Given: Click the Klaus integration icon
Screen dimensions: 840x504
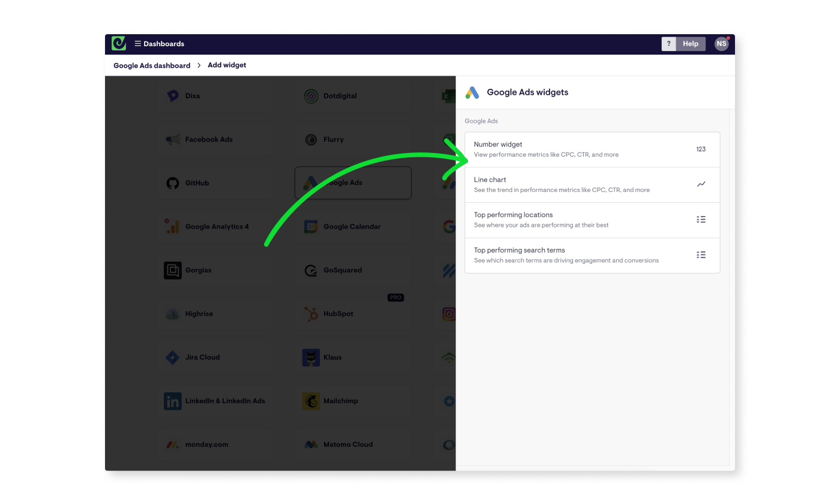Looking at the screenshot, I should coord(311,358).
